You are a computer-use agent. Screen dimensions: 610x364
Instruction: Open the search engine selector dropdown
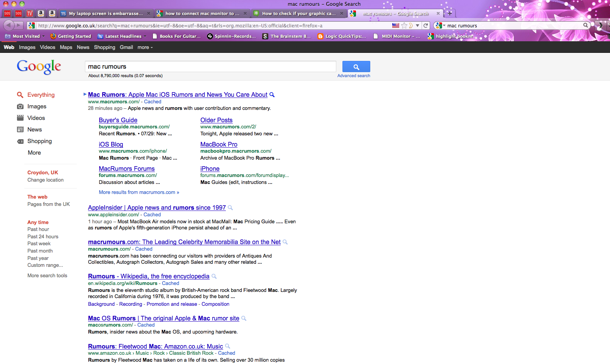coord(440,25)
